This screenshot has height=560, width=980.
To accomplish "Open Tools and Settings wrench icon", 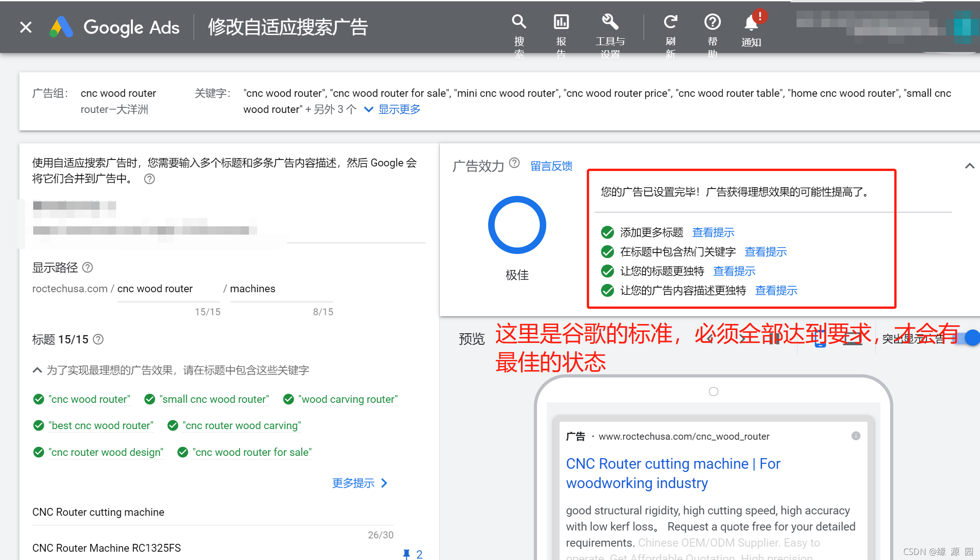I will (x=610, y=22).
